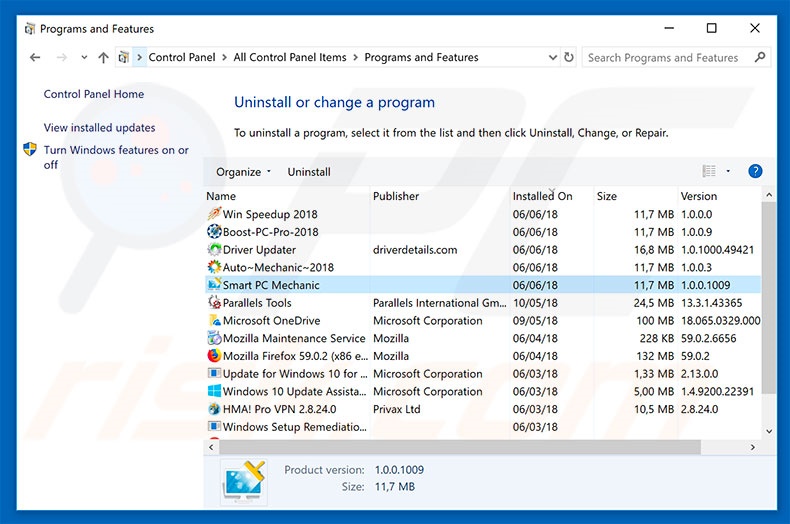Open the address bar history dropdown
This screenshot has width=790, height=524.
[x=552, y=57]
